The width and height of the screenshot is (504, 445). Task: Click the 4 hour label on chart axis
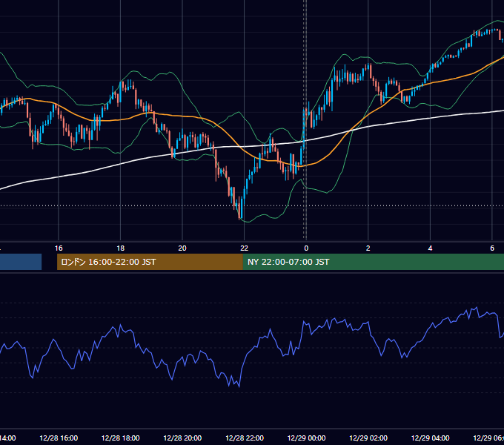(x=430, y=248)
